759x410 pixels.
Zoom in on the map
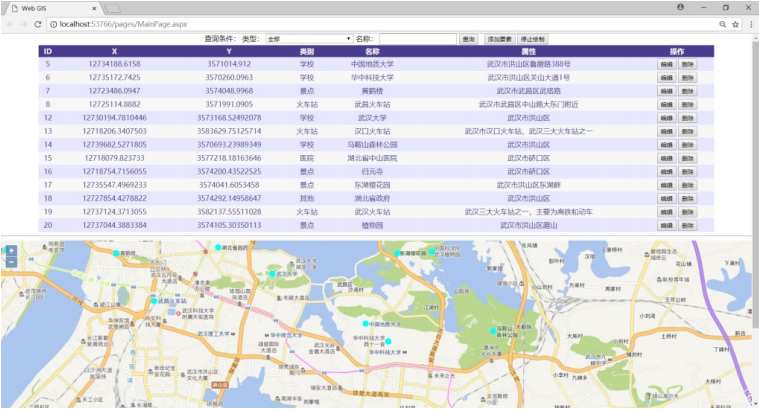coord(11,251)
